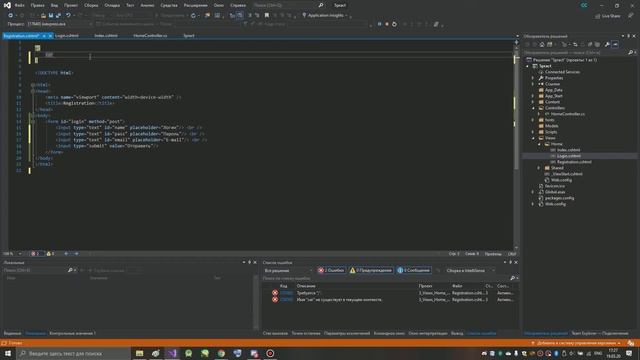Open the Все решение scope dropdown
Screen dimensions: 640x360
[x=288, y=271]
